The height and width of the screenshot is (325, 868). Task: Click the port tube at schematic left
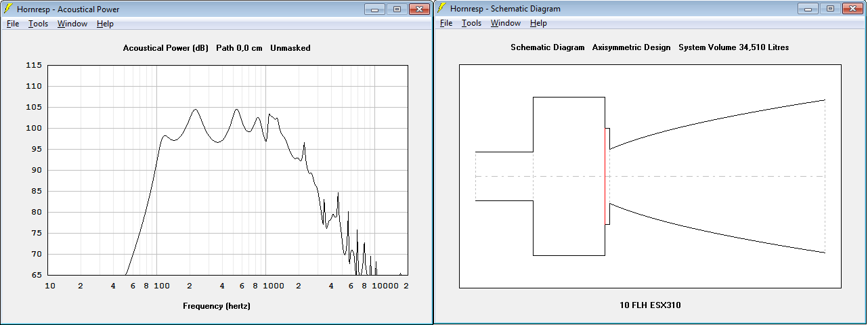click(504, 176)
